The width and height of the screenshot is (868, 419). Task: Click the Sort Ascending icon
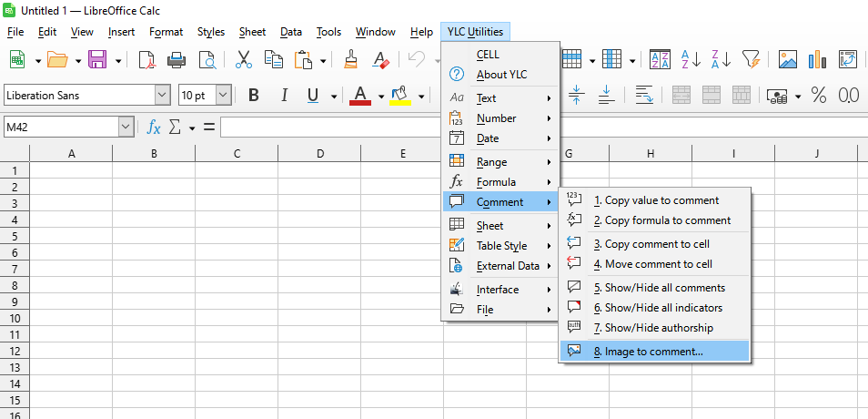coord(691,60)
